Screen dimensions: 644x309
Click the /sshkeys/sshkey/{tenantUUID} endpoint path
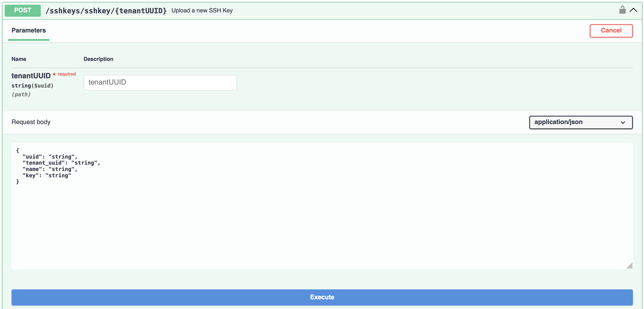point(106,11)
